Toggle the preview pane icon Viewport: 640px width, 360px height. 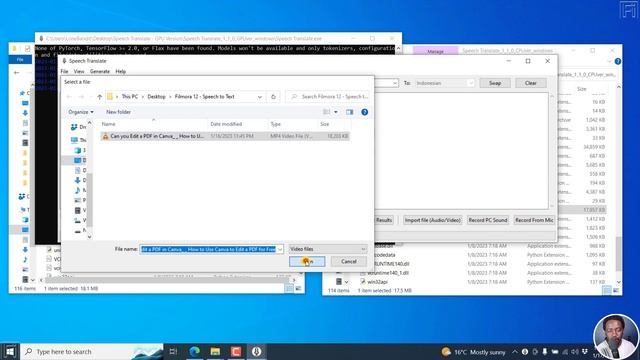coord(350,112)
